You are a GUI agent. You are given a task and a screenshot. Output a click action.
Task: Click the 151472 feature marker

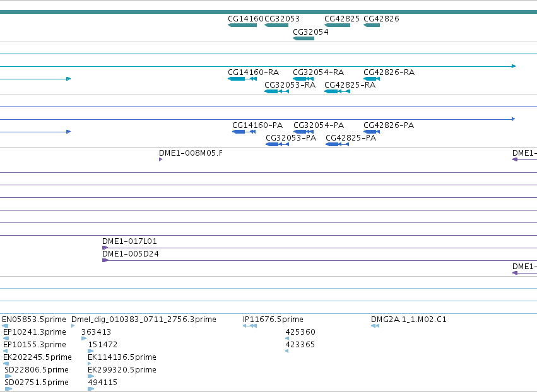[91, 351]
